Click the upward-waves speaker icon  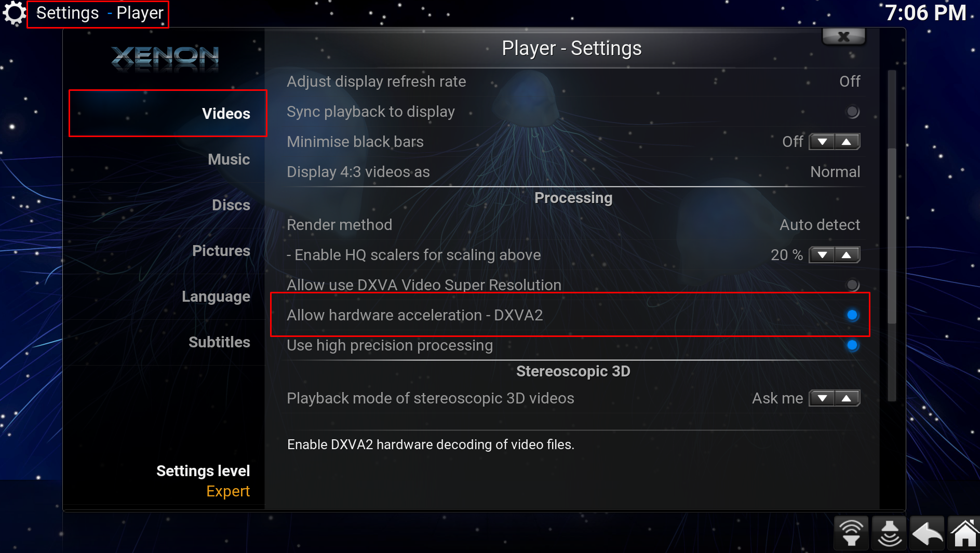coord(851,533)
